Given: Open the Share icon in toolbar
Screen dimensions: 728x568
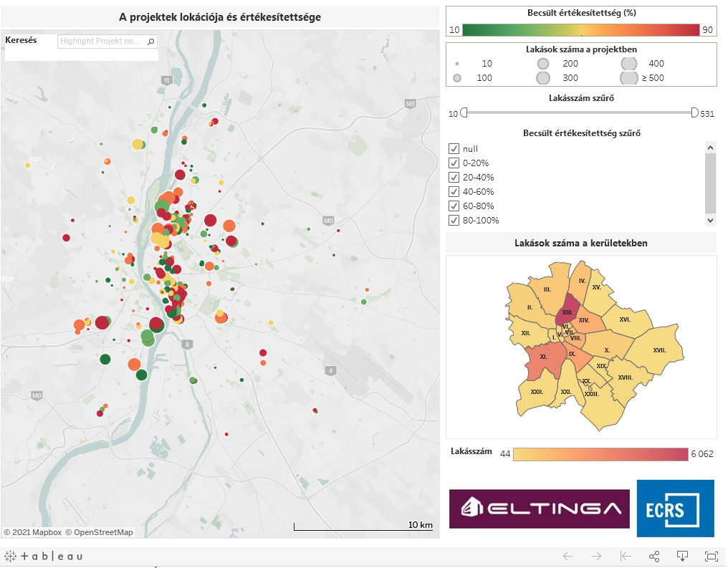Looking at the screenshot, I should coord(653,557).
